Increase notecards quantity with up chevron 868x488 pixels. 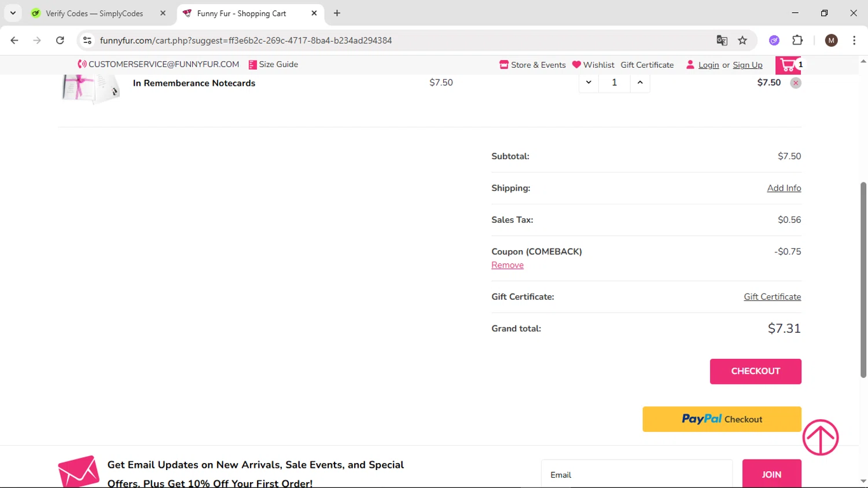pyautogui.click(x=640, y=82)
